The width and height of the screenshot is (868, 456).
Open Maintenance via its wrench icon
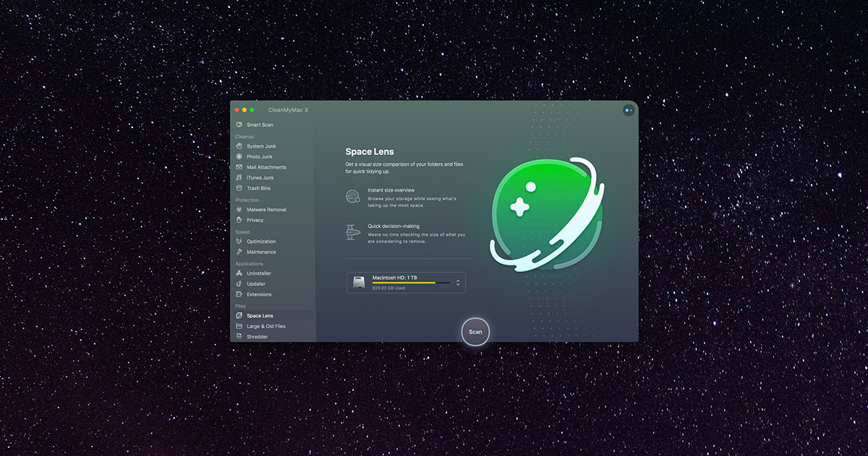[239, 252]
